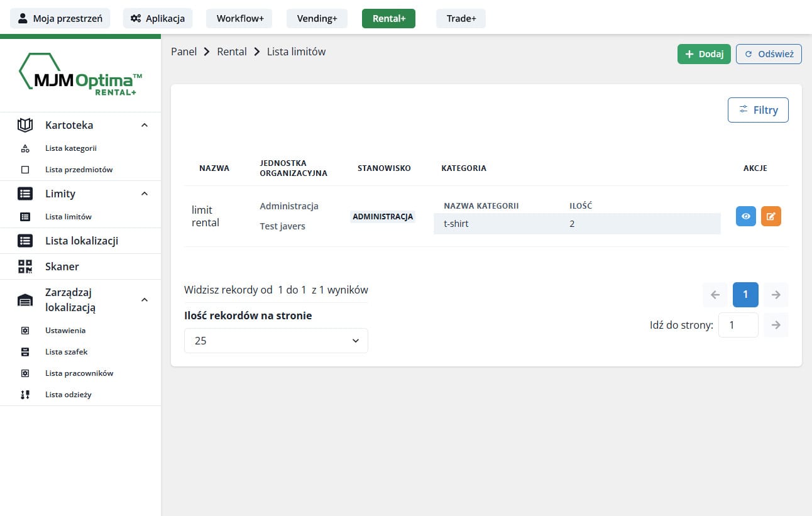
Task: Switch to the Trade+ tab
Action: point(461,18)
